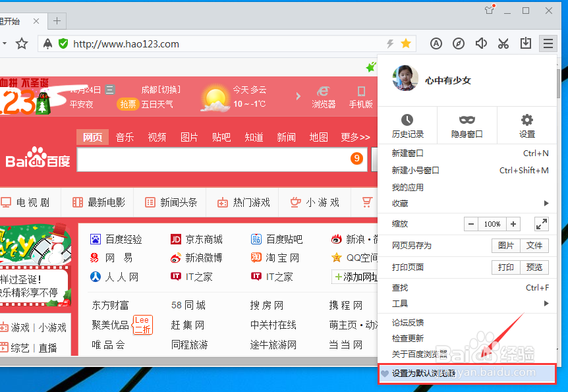The width and height of the screenshot is (568, 392).
Task: Open the hamburger main menu button
Action: [x=548, y=44]
